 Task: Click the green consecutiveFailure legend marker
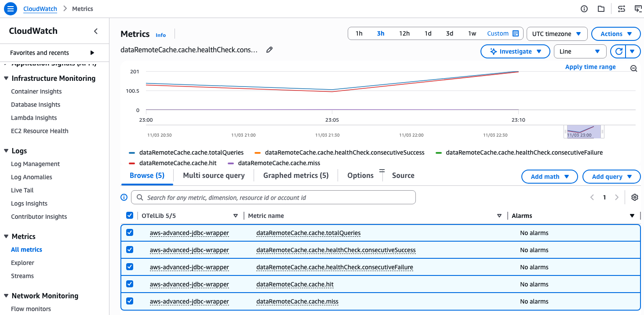(439, 153)
